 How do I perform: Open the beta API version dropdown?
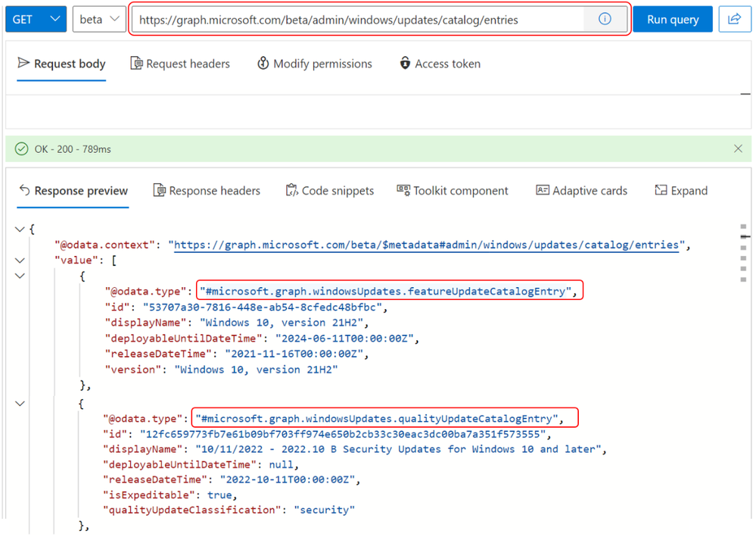[x=99, y=19]
